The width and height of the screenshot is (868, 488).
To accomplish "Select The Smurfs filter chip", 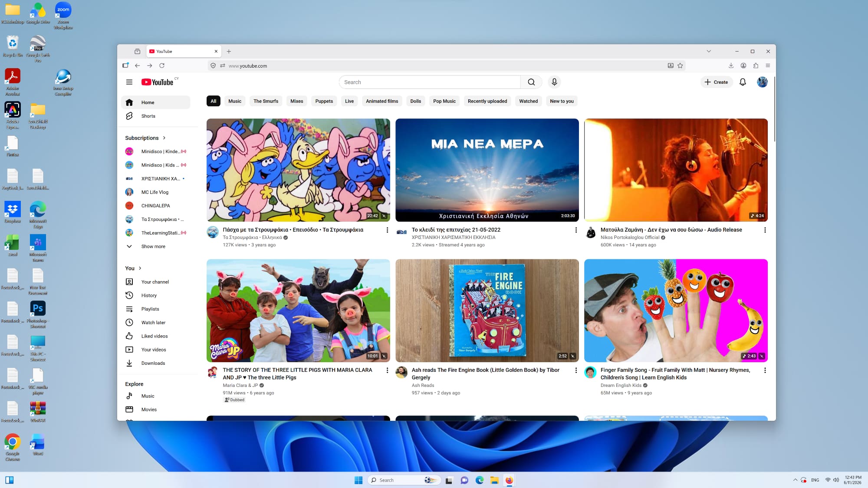I will (x=266, y=101).
